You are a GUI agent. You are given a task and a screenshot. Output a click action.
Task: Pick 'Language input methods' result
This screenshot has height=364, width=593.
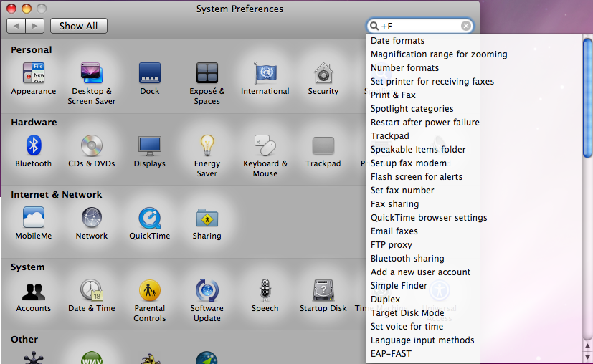(422, 340)
